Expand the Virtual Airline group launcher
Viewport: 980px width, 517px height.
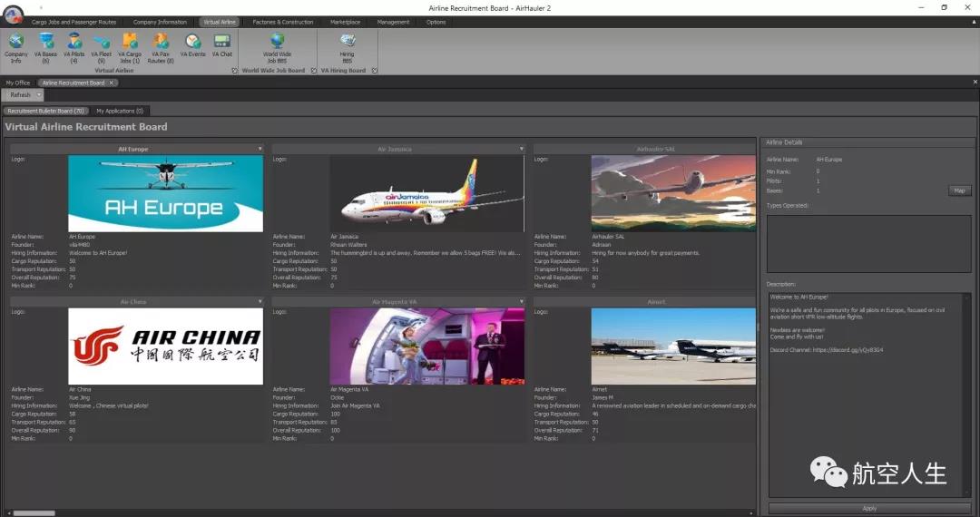(x=235, y=71)
